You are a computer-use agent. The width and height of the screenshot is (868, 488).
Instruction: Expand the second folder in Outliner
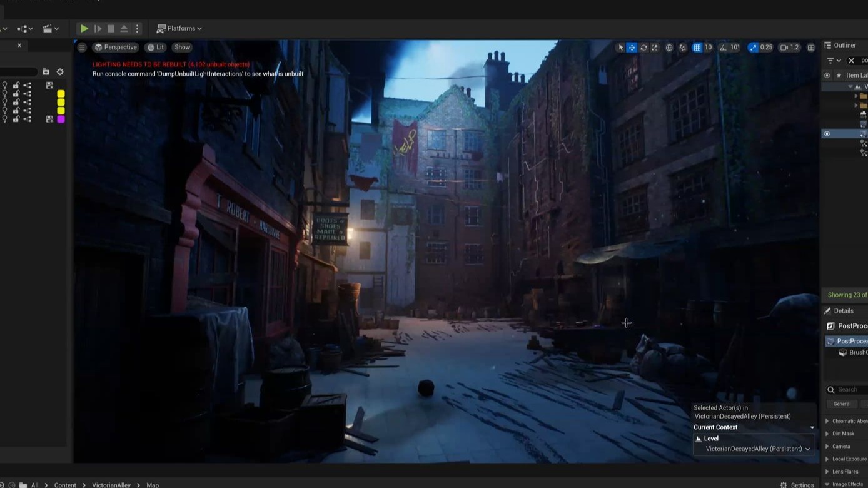tap(857, 106)
